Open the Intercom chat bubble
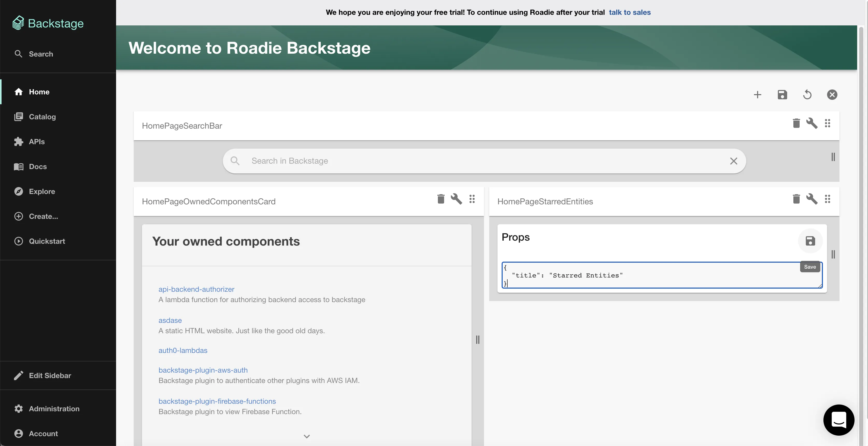Image resolution: width=868 pixels, height=446 pixels. (838, 420)
